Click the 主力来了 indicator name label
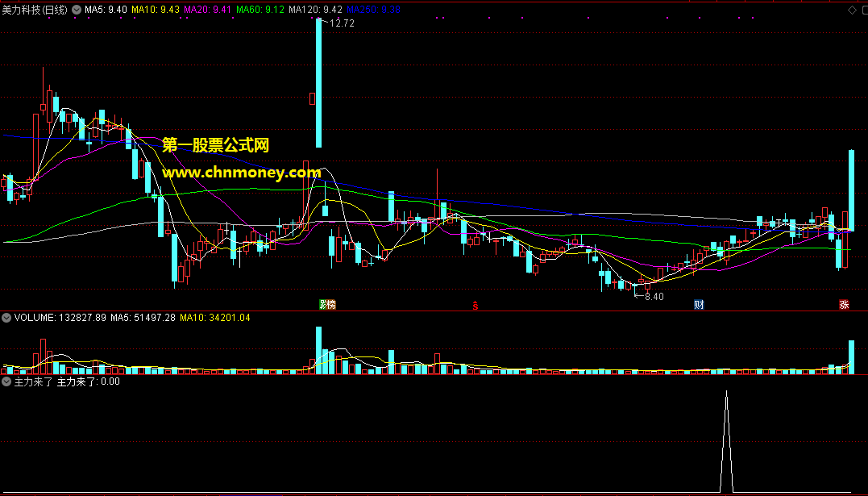 pos(33,381)
